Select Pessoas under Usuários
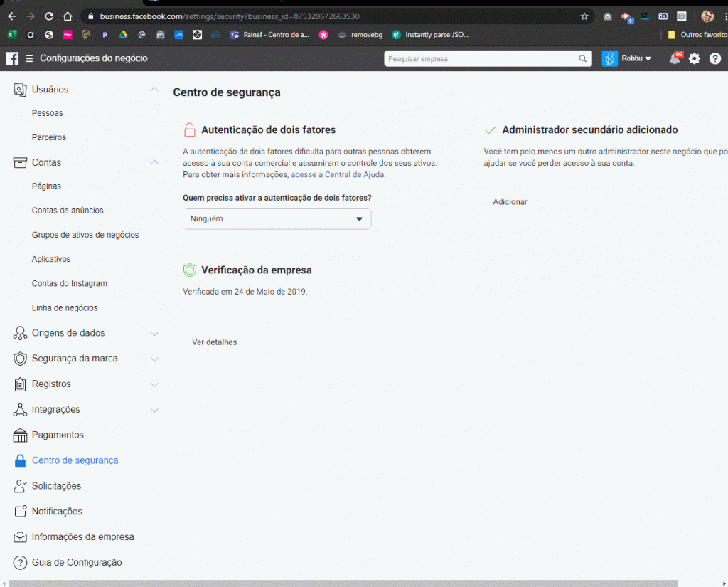 pyautogui.click(x=48, y=113)
